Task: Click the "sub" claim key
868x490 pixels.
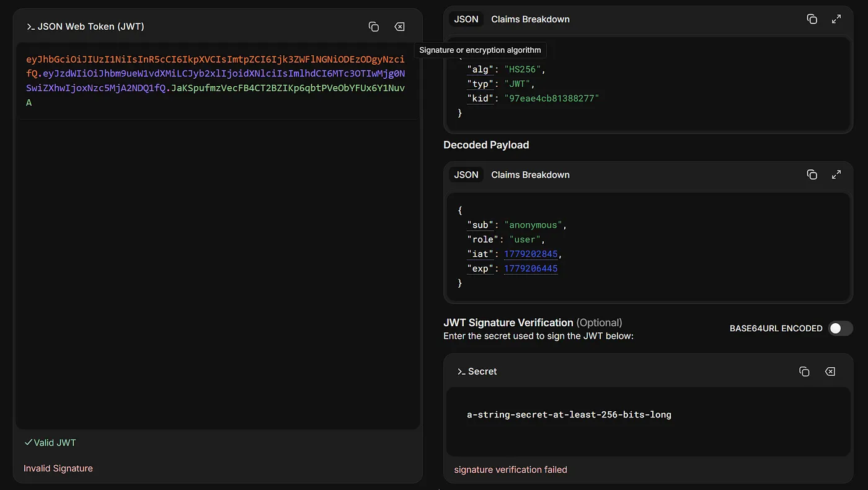Action: [x=480, y=225]
